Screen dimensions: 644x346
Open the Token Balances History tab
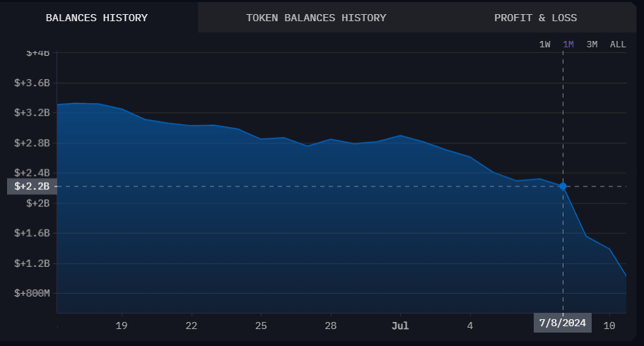(316, 18)
